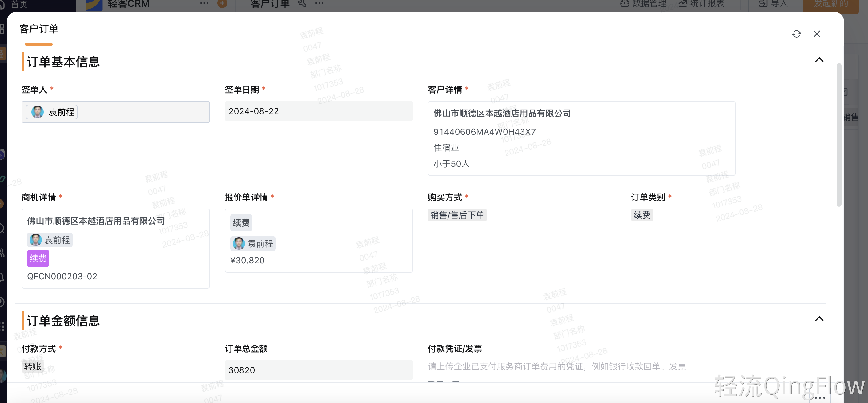Viewport: 868px width, 403px height.
Task: Collapse the 订单基本信息 section
Action: pyautogui.click(x=820, y=60)
